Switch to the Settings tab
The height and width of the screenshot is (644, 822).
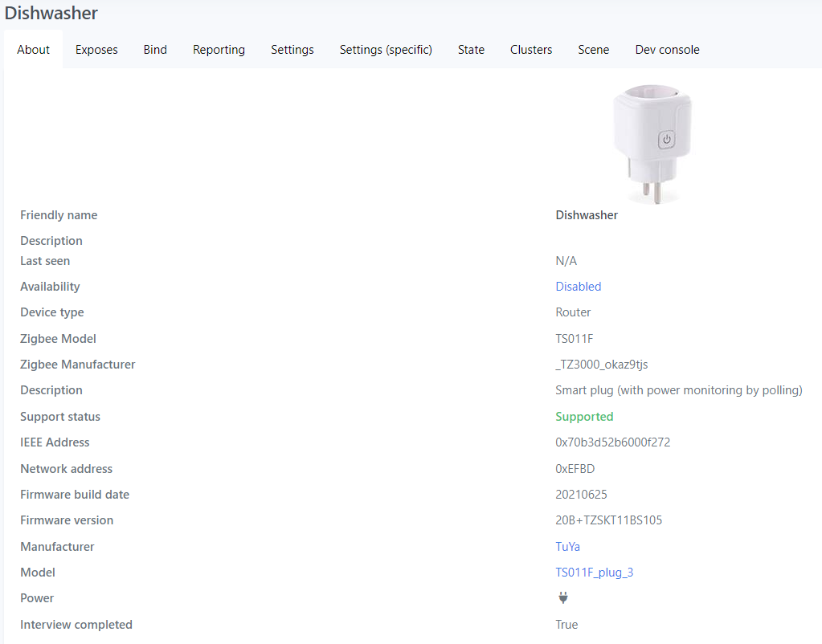(292, 49)
